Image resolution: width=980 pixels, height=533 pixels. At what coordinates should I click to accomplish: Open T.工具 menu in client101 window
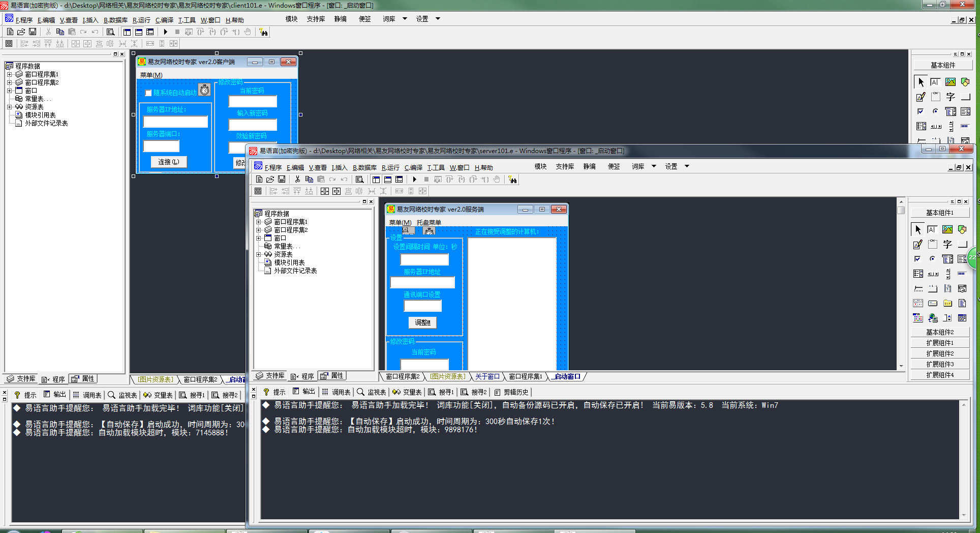[187, 20]
